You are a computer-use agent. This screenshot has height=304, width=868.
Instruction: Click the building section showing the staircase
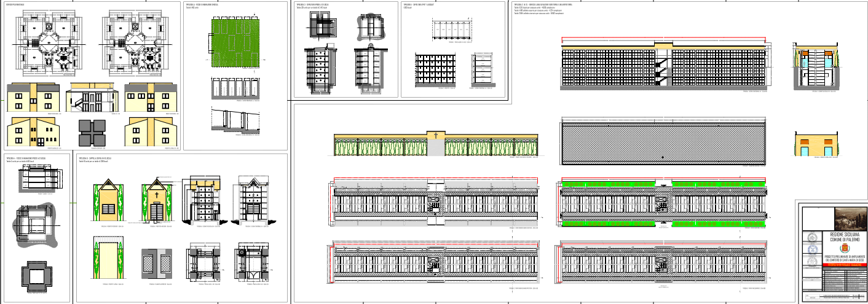tap(92, 98)
